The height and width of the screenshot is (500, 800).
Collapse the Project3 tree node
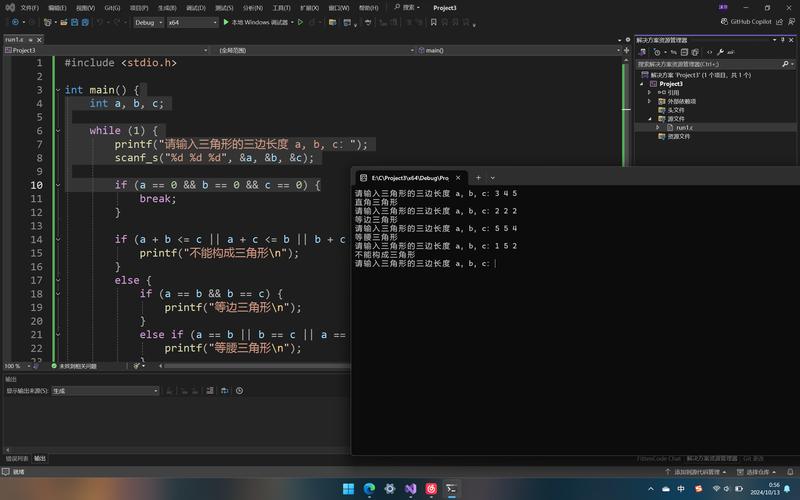point(642,84)
